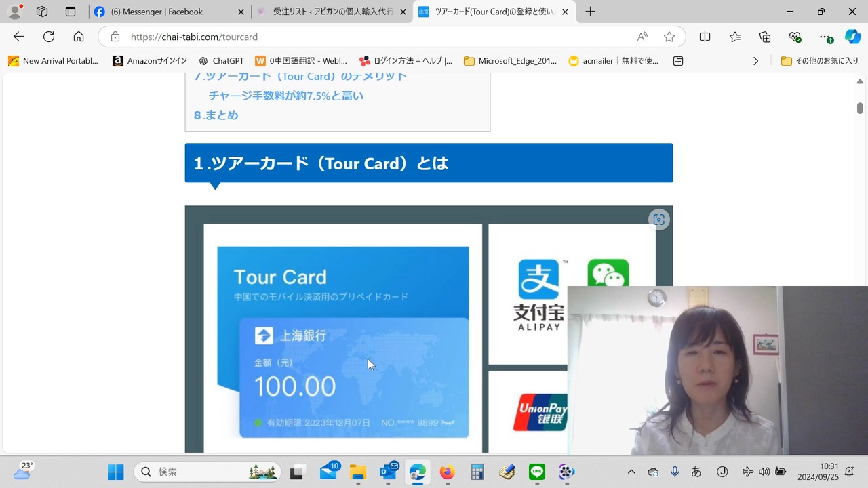Show hidden system tray icons chevron
The image size is (868, 488).
tap(631, 472)
